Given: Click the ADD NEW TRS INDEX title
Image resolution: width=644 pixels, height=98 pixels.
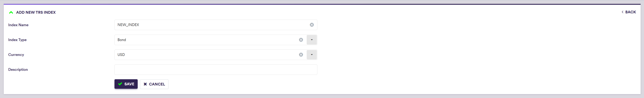Looking at the screenshot, I should tap(36, 13).
